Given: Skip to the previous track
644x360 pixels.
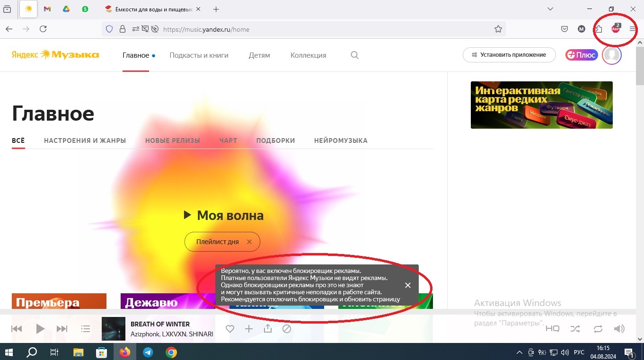Looking at the screenshot, I should (17, 329).
